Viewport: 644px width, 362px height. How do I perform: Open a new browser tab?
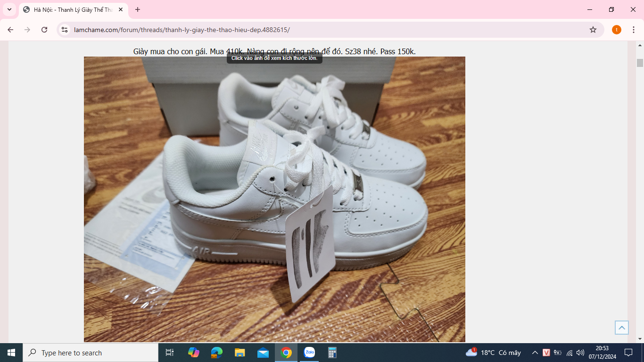tap(138, 9)
